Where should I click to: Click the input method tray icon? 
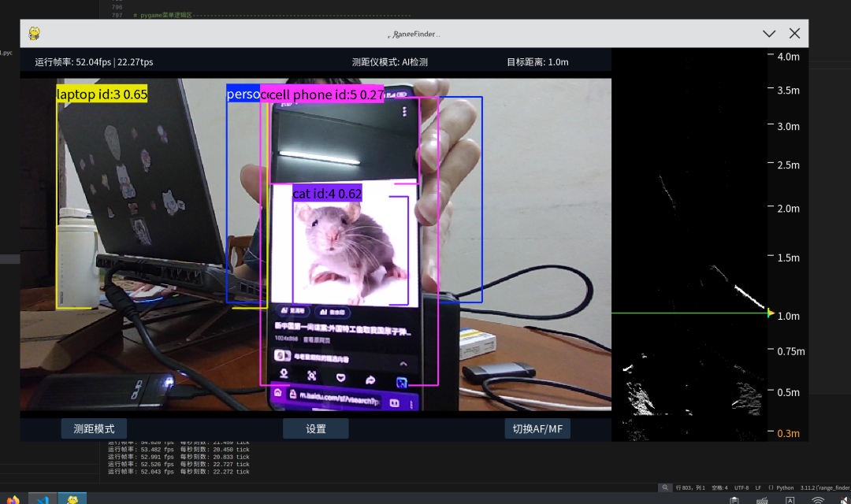pyautogui.click(x=790, y=499)
